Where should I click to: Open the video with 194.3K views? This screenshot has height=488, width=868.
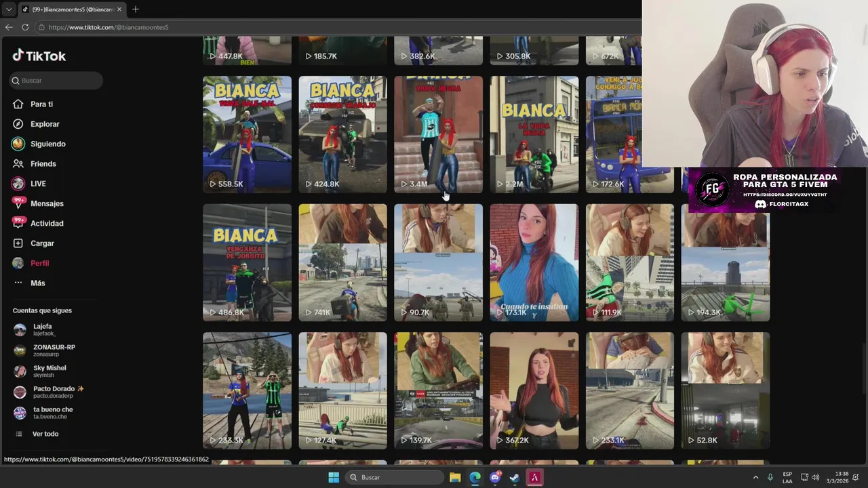click(x=726, y=262)
